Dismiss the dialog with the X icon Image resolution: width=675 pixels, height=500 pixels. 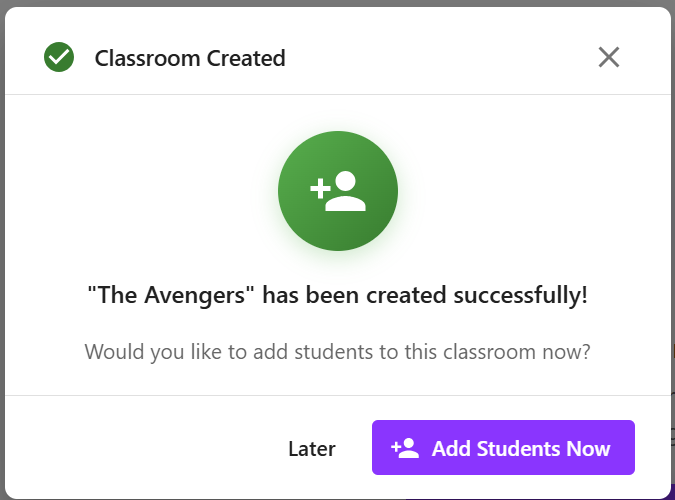tap(609, 57)
